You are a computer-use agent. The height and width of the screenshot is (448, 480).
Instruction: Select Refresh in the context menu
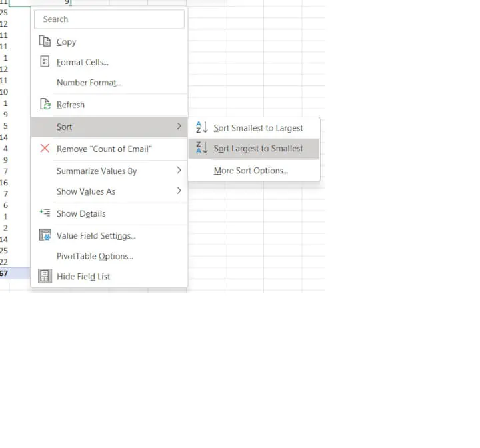point(109,105)
